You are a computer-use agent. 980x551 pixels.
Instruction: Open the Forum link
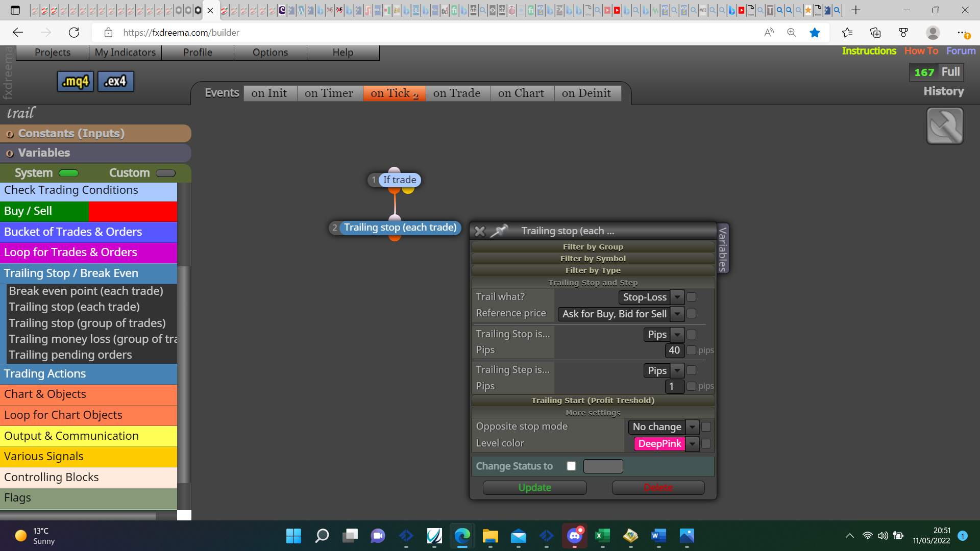961,51
